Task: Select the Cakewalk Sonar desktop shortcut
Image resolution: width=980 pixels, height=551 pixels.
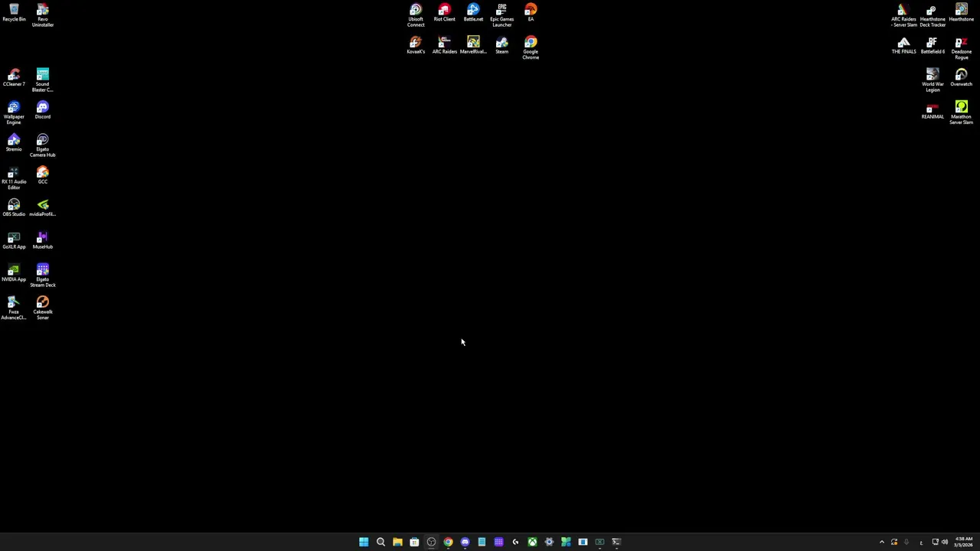Action: (43, 308)
